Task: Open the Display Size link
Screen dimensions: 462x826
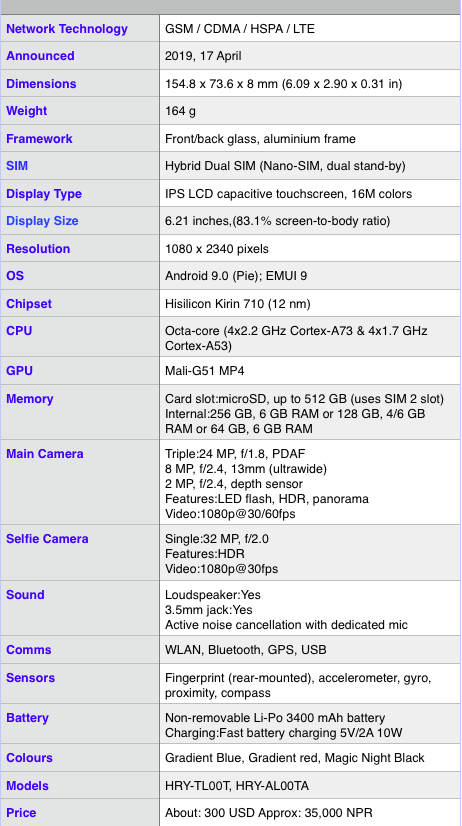Action: (42, 221)
